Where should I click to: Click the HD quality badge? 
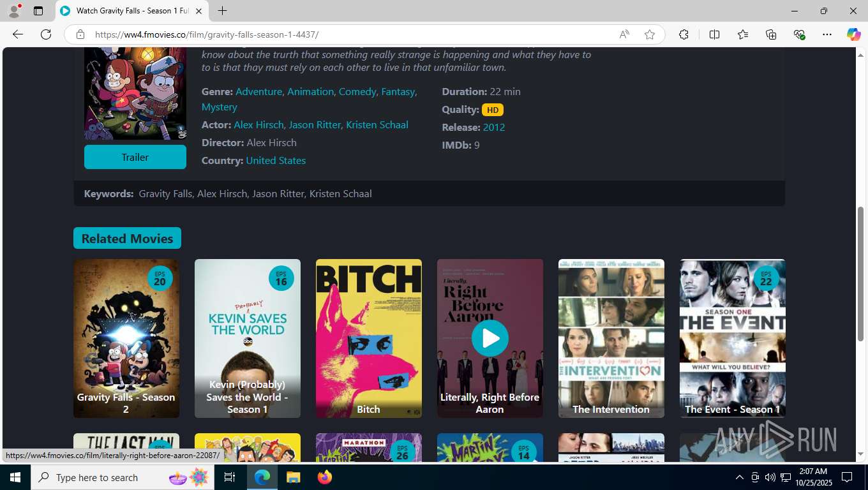[493, 110]
